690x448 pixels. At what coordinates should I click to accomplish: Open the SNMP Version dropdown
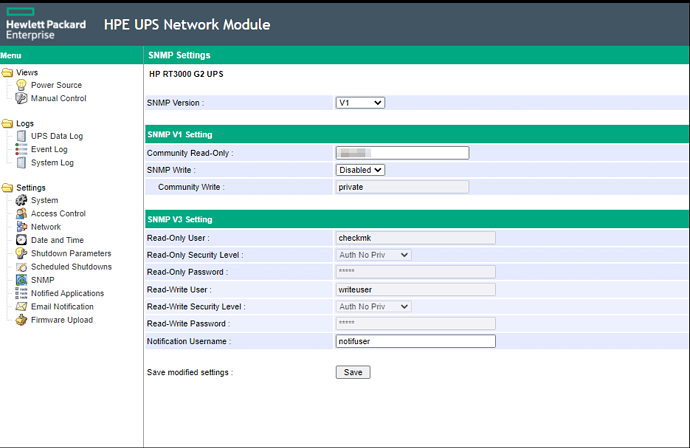[360, 103]
